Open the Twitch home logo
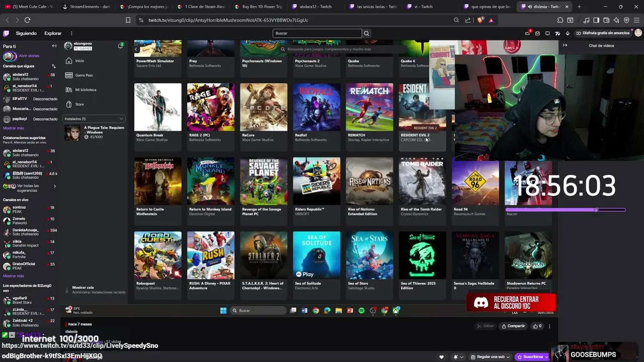 coord(6,33)
